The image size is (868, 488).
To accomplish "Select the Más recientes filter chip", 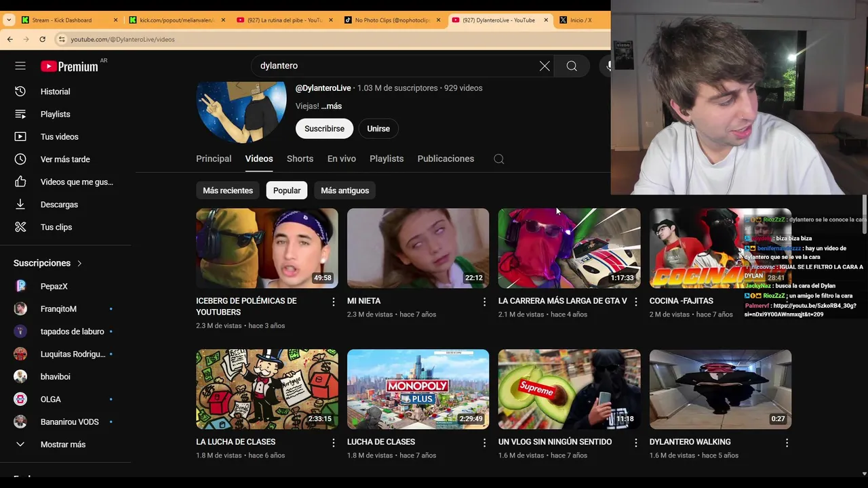I will click(x=228, y=190).
